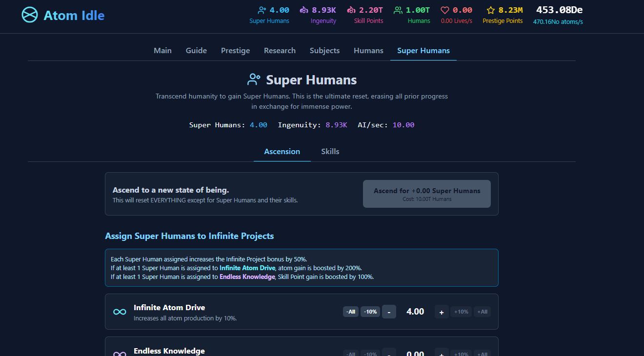This screenshot has height=356, width=644.
Task: Click highlighted Infinite Atom Drive text in info box
Action: click(x=247, y=268)
